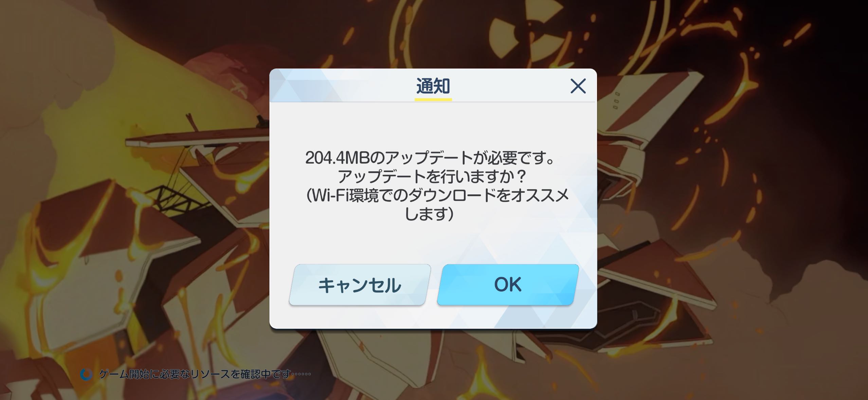Click the trailing dots after the loading message
The width and height of the screenshot is (868, 400).
302,374
